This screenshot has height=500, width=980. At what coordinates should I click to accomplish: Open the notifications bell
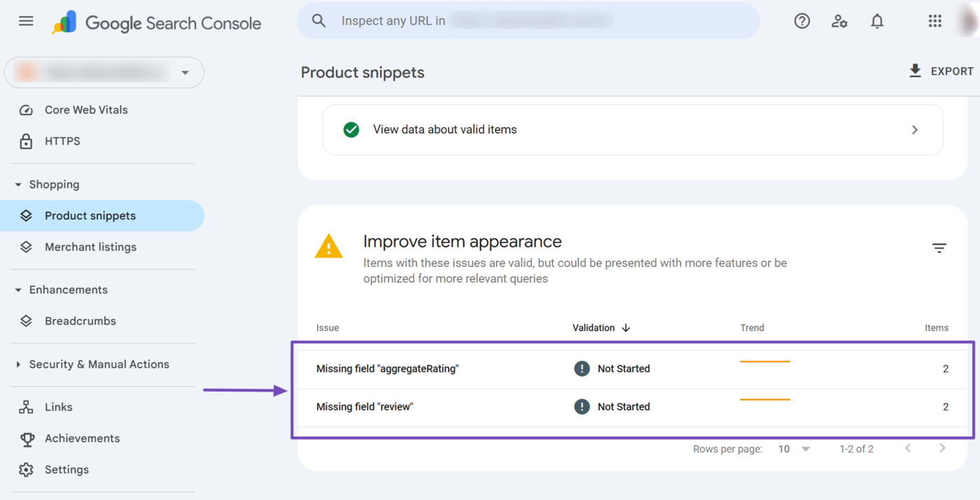pyautogui.click(x=877, y=21)
